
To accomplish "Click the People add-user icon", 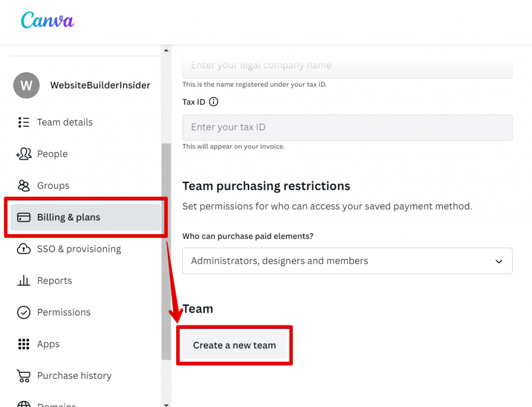I will (23, 154).
